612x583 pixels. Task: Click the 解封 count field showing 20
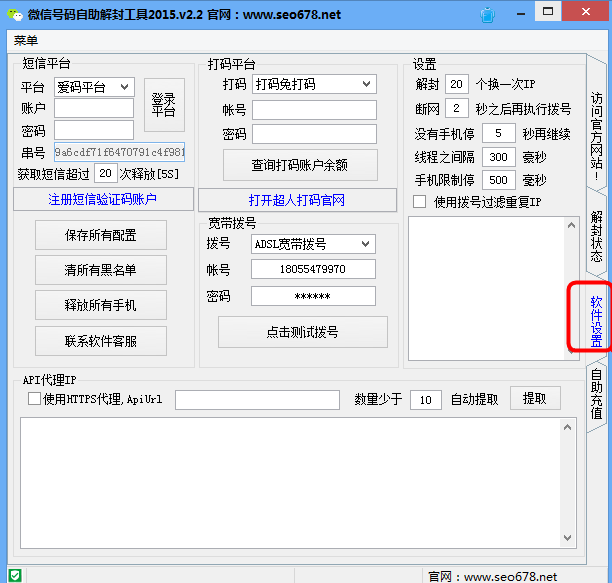point(457,84)
